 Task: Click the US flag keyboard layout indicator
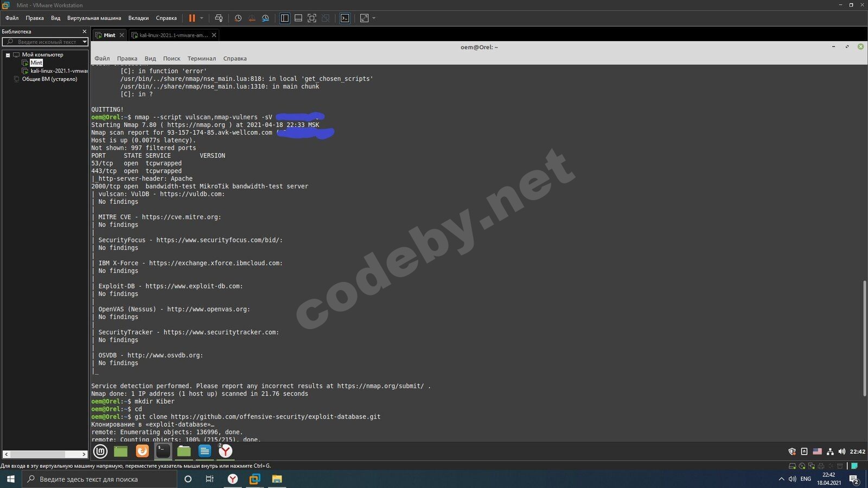click(817, 452)
